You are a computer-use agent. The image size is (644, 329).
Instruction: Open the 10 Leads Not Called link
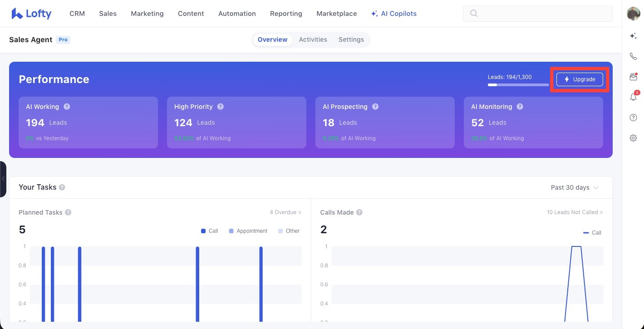[575, 212]
